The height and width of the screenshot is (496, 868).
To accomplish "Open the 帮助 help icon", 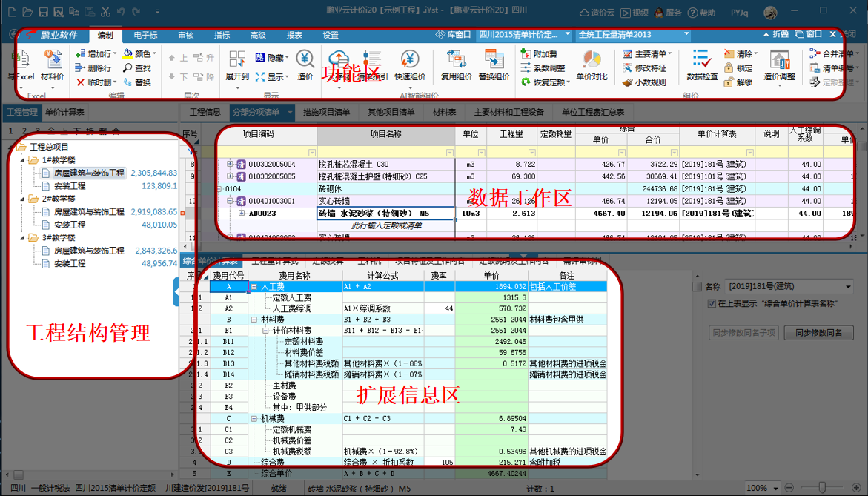I will [x=692, y=12].
